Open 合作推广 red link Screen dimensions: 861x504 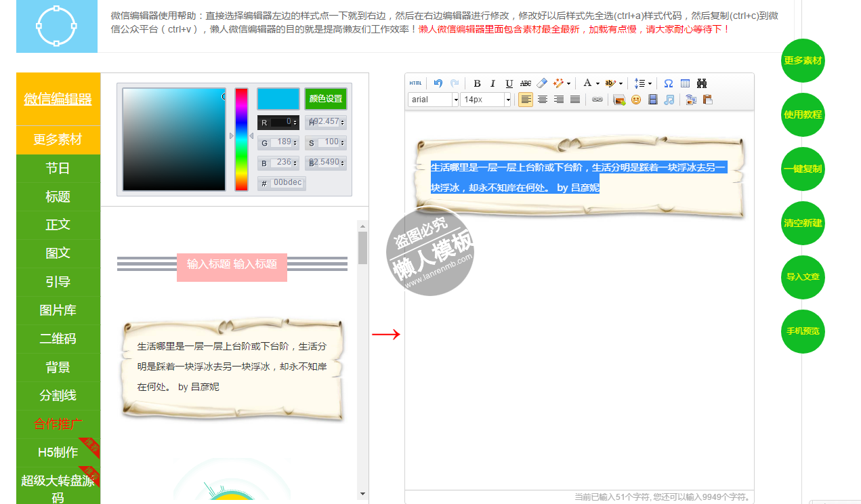pyautogui.click(x=58, y=424)
